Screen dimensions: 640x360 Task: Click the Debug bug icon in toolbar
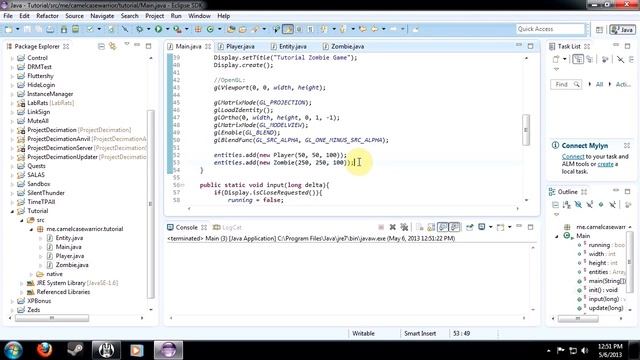pos(139,29)
